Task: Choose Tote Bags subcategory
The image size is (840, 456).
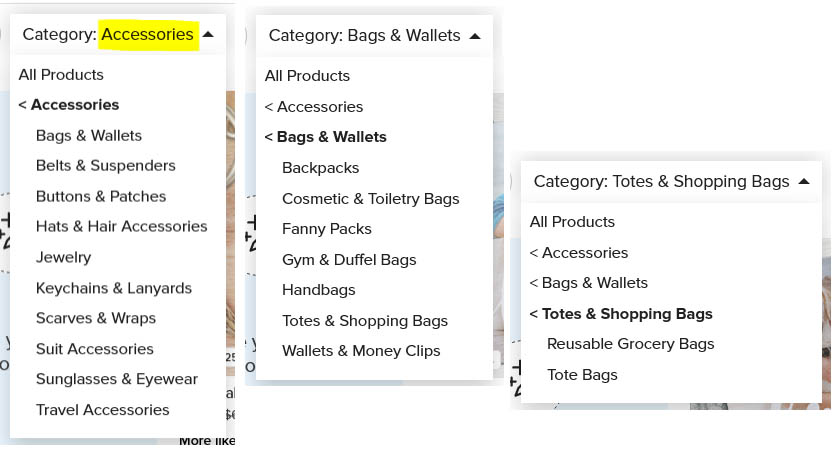Action: 582,375
